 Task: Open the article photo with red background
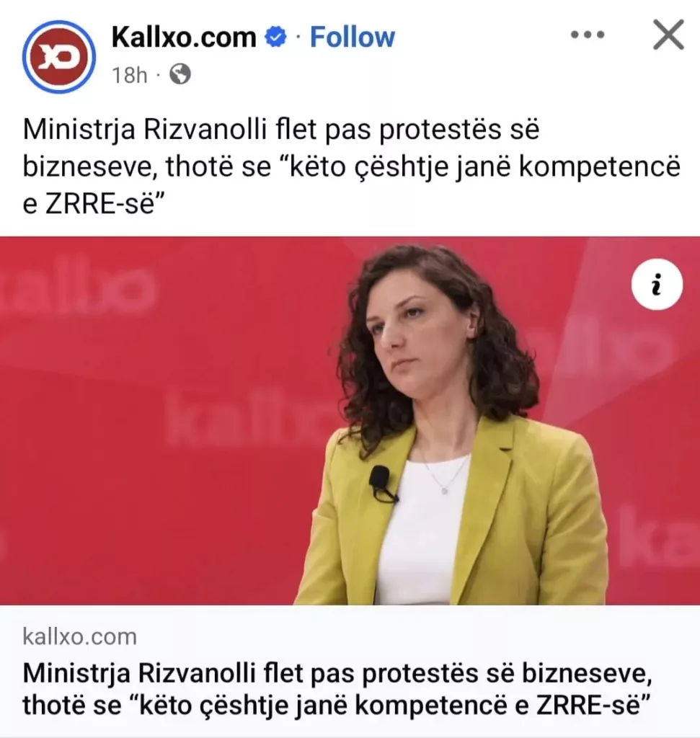click(350, 420)
